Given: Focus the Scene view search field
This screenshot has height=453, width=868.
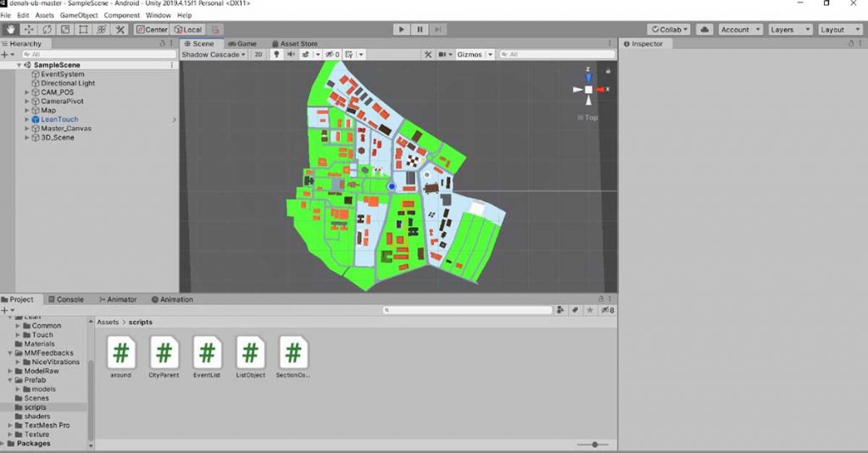Looking at the screenshot, I should pyautogui.click(x=557, y=55).
